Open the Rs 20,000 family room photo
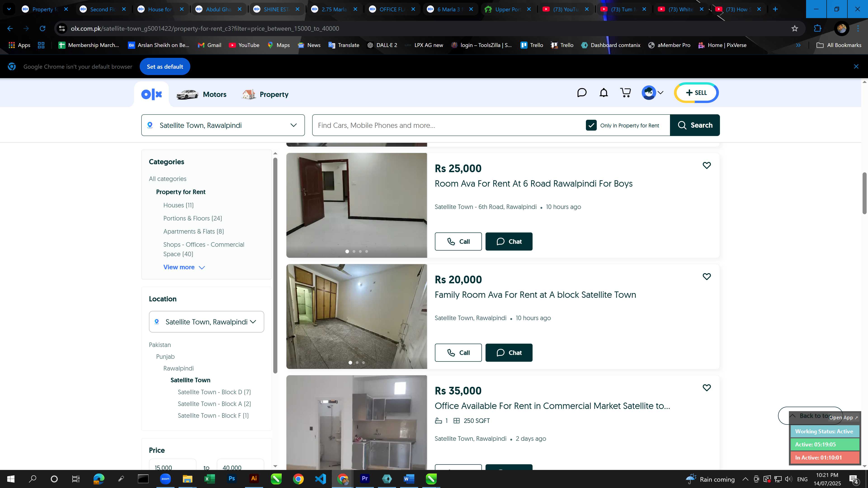The width and height of the screenshot is (868, 488). pos(356,317)
